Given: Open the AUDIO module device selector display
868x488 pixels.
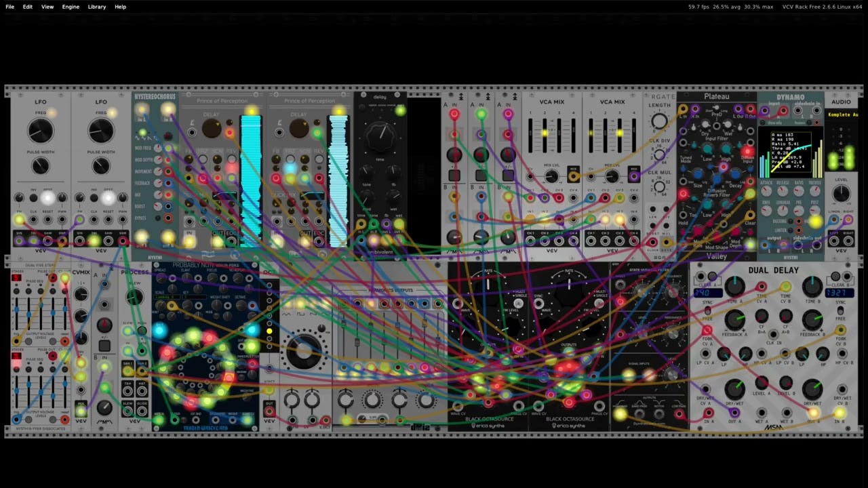Looking at the screenshot, I should click(842, 115).
